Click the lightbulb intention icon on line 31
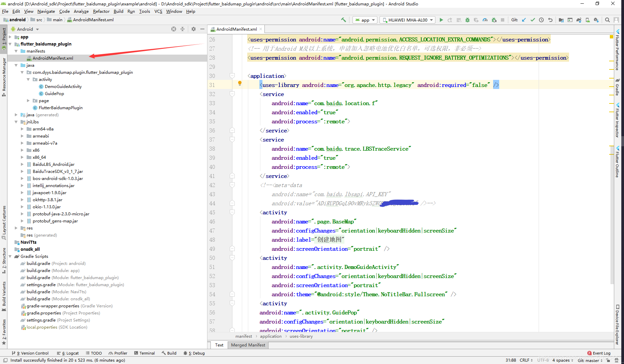 (x=240, y=83)
